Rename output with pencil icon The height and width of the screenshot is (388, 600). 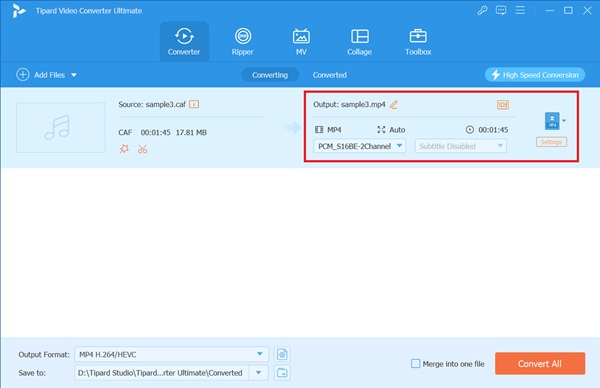(x=394, y=104)
